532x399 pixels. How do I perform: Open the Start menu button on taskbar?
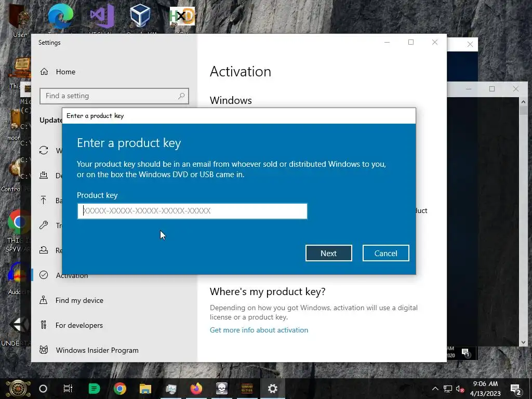click(18, 389)
